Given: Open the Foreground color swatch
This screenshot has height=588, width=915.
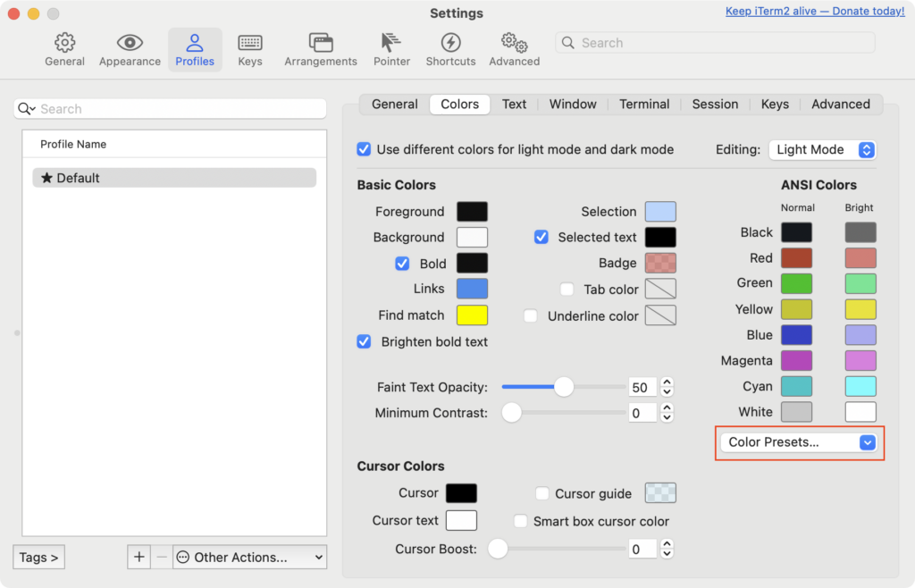Looking at the screenshot, I should (472, 212).
